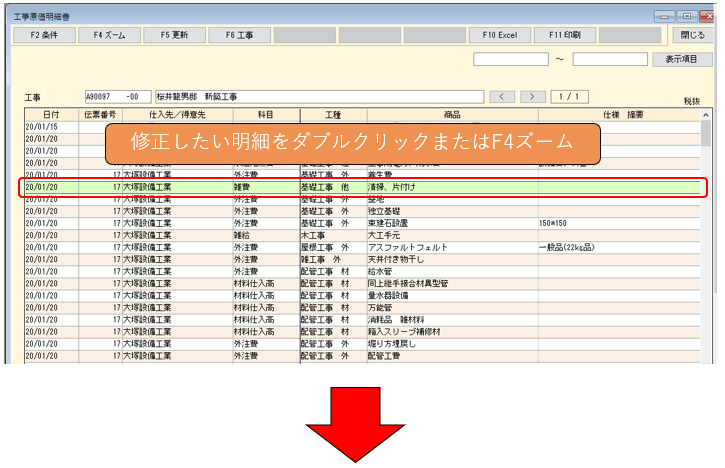Click the 150*150 specification cell
Viewport: 725px width, 468px height.
click(619, 223)
